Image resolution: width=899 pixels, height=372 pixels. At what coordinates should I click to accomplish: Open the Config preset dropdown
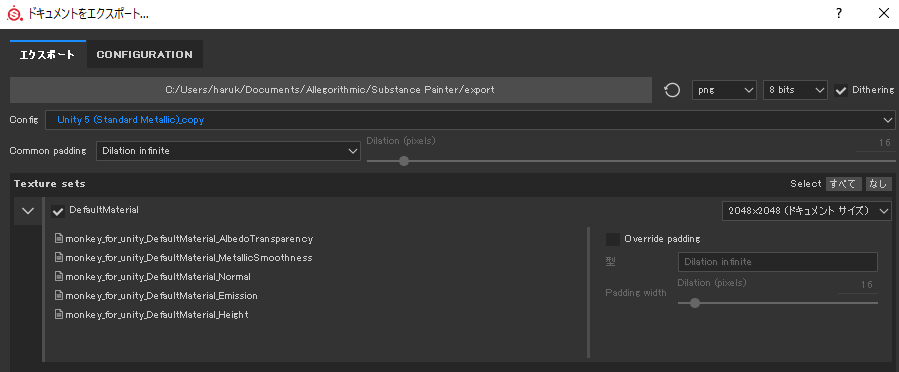pos(470,120)
